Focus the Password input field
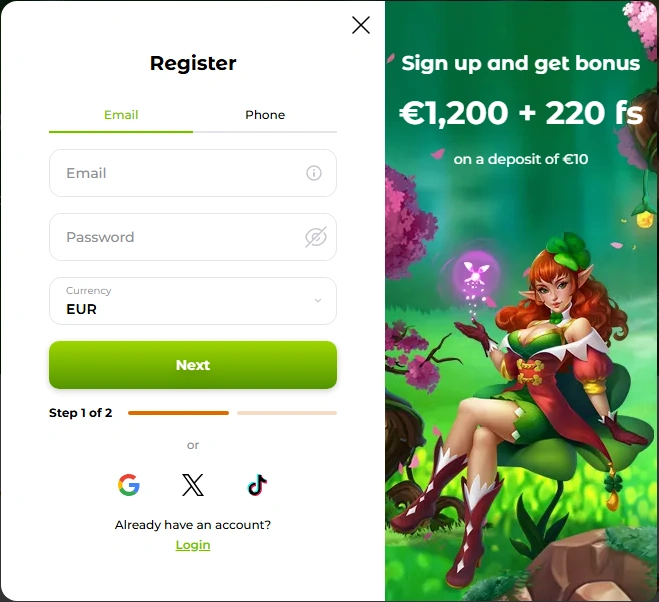The height and width of the screenshot is (602, 659). pyautogui.click(x=193, y=237)
